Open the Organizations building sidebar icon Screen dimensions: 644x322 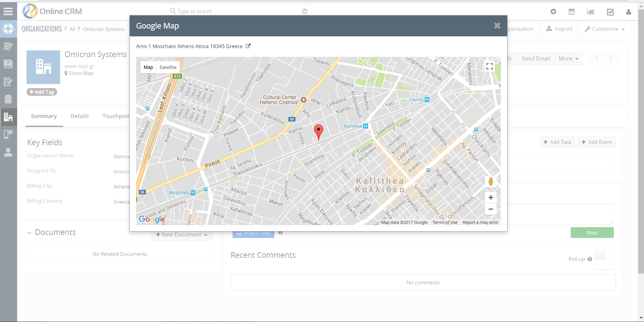(8, 117)
